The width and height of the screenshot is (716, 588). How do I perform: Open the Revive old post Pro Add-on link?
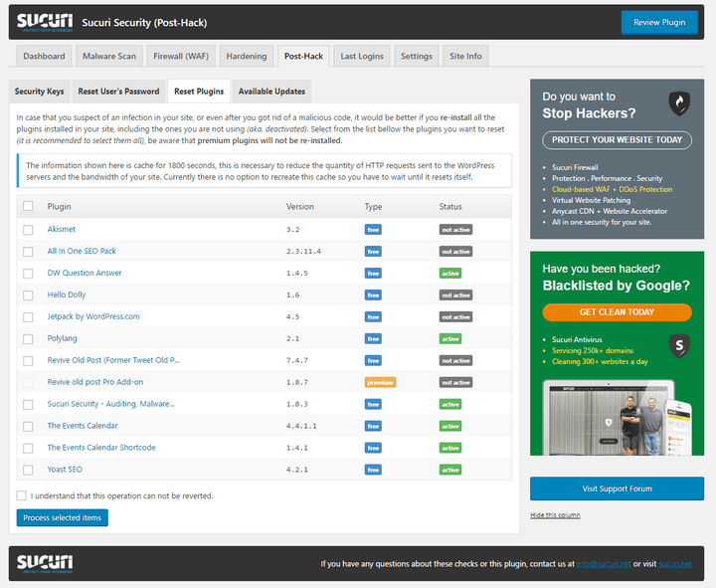click(x=95, y=382)
